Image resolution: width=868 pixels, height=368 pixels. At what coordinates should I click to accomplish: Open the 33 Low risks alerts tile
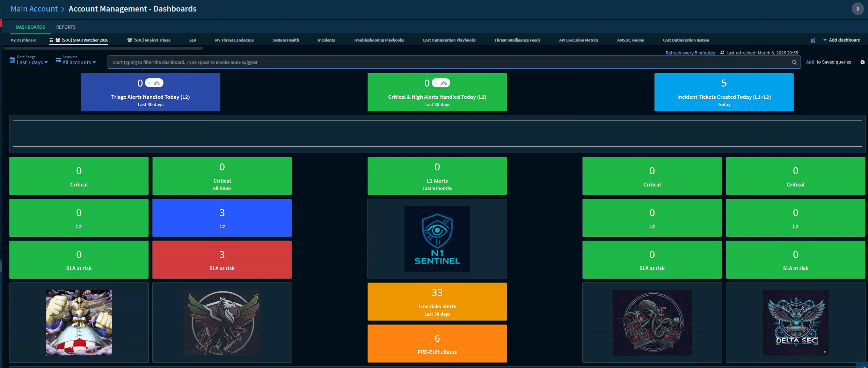point(437,302)
